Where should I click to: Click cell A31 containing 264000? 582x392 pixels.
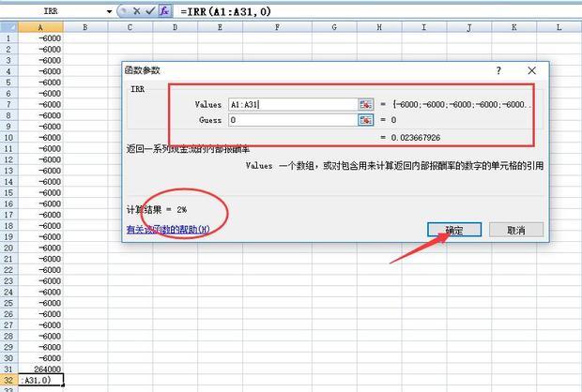(40, 369)
